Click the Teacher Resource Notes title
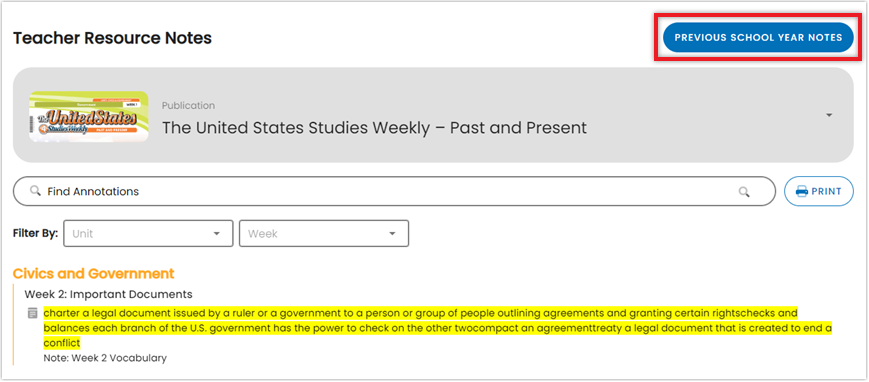 pos(112,38)
